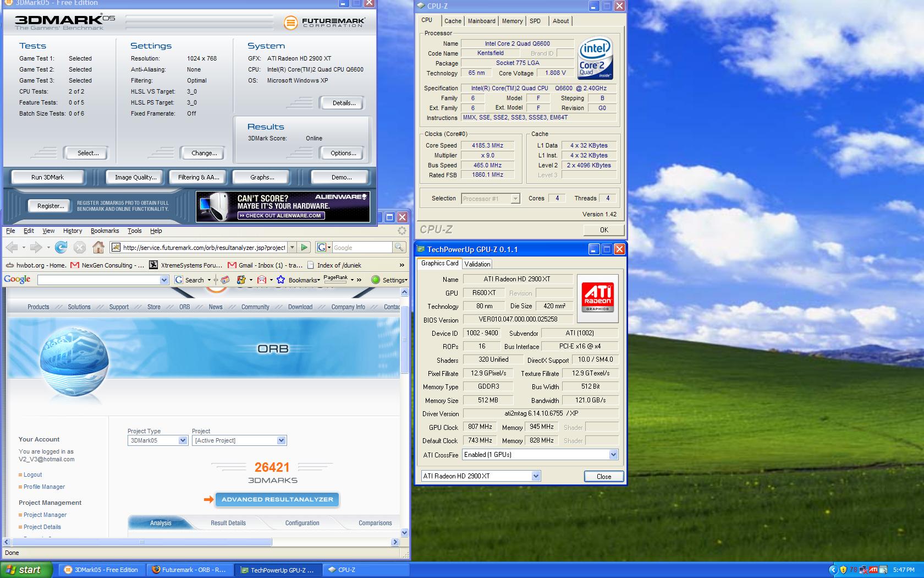924x578 pixels.
Task: Switch to Mainboard tab in CPU-Z
Action: (481, 21)
